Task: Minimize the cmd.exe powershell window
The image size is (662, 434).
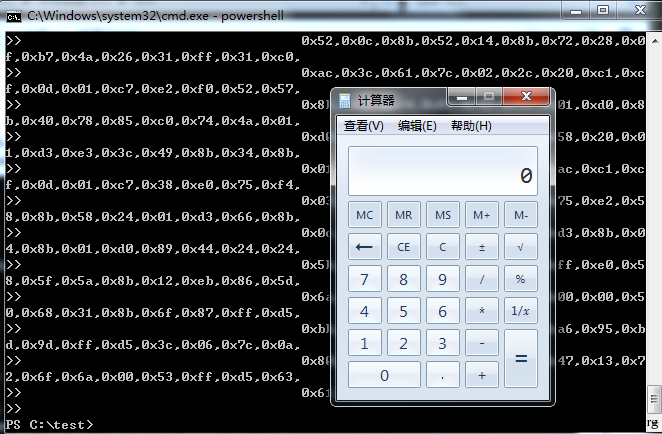Action: tap(576, 10)
